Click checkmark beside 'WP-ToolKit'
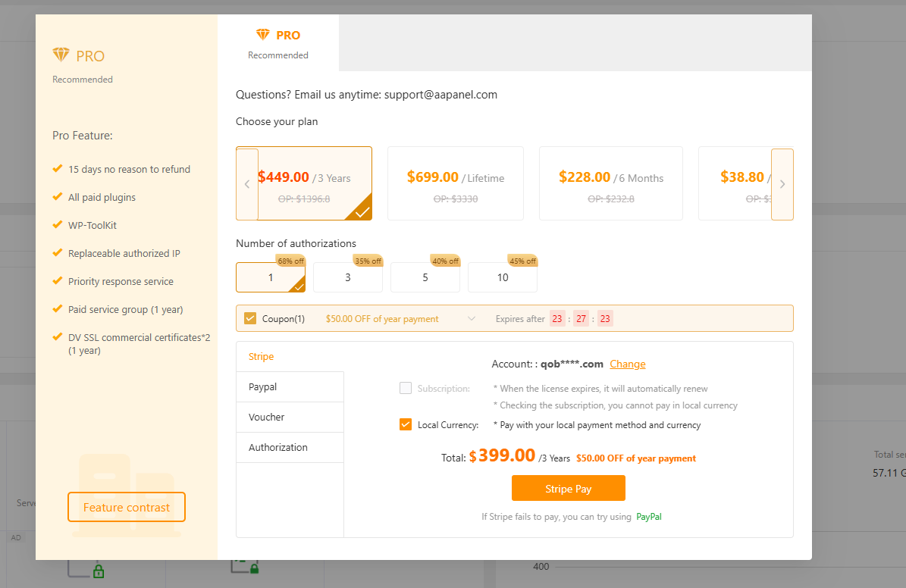Screen dimensions: 906x588 click(57, 225)
